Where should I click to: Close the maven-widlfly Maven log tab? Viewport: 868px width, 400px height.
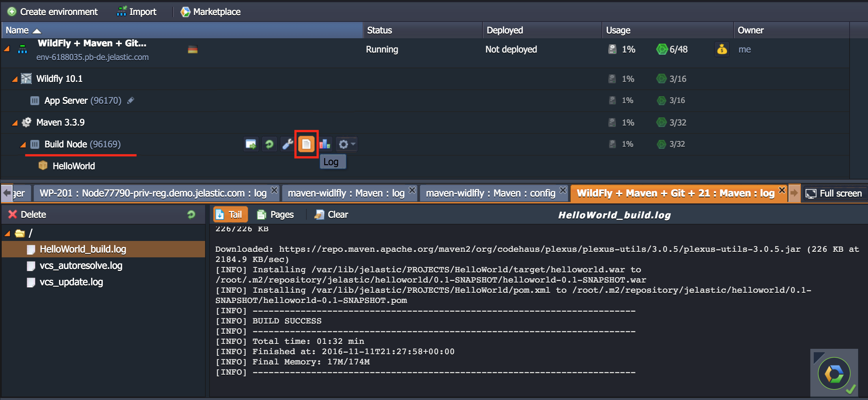pos(412,190)
